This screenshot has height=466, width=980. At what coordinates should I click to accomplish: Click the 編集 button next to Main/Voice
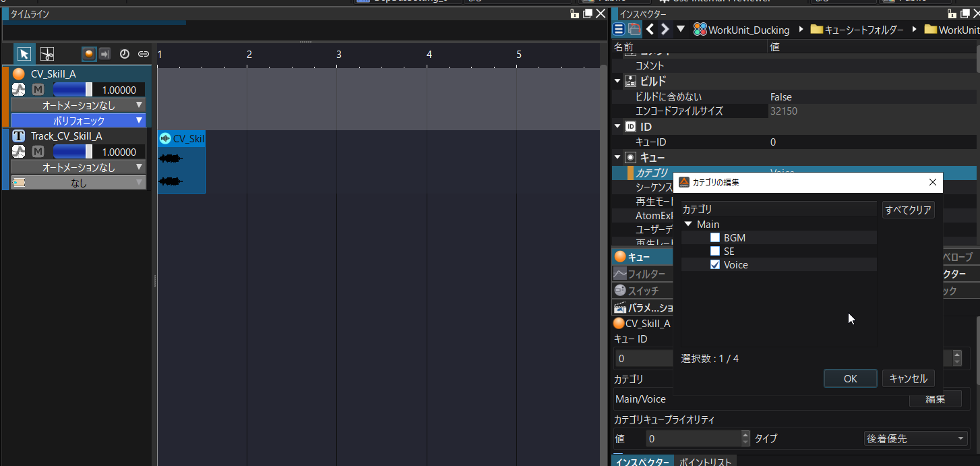click(x=936, y=399)
